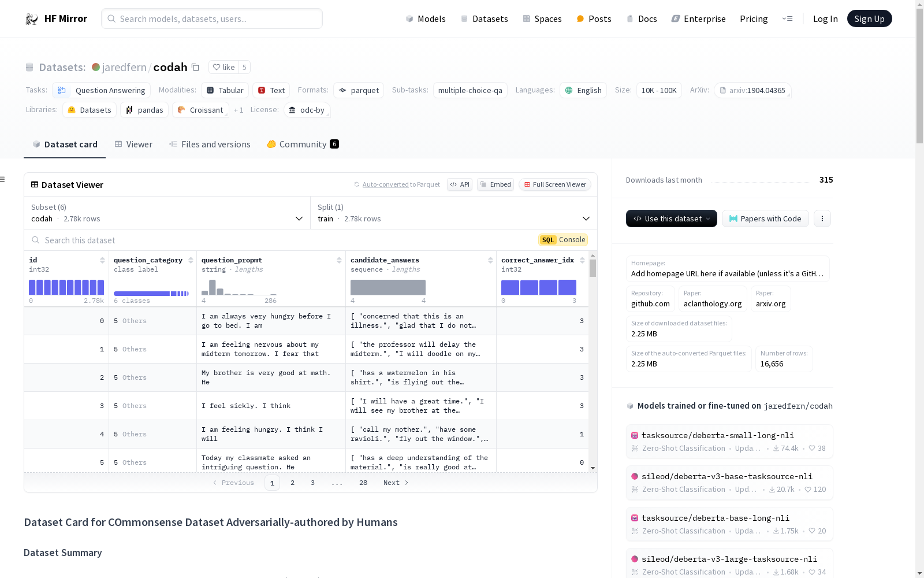The width and height of the screenshot is (924, 578).
Task: Open Posts in the top navigation
Action: pos(594,19)
